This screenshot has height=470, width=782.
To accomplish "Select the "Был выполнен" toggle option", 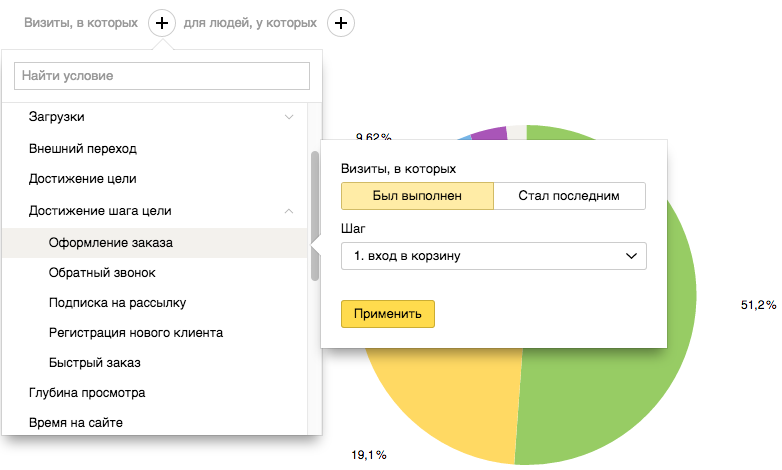I will [417, 195].
